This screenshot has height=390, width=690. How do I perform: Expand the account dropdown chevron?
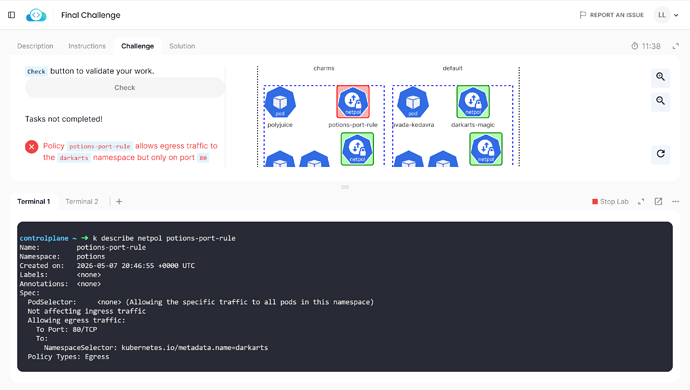[676, 15]
